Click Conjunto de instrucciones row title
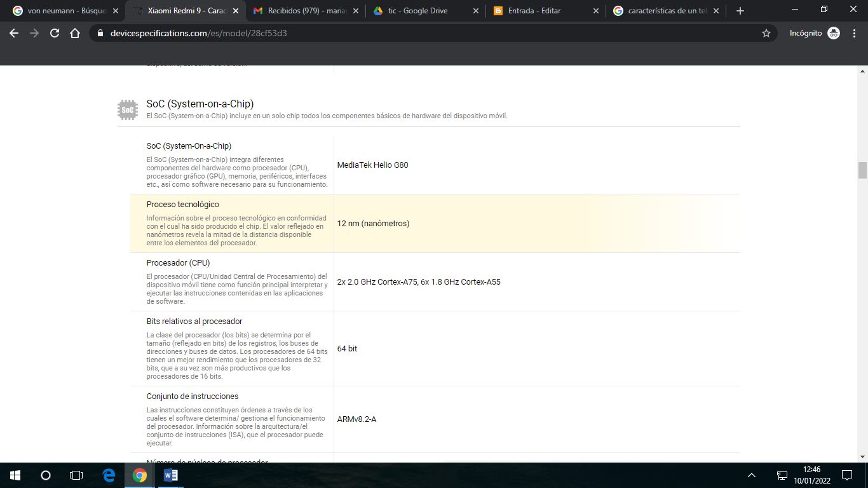The image size is (868, 488). click(x=193, y=396)
